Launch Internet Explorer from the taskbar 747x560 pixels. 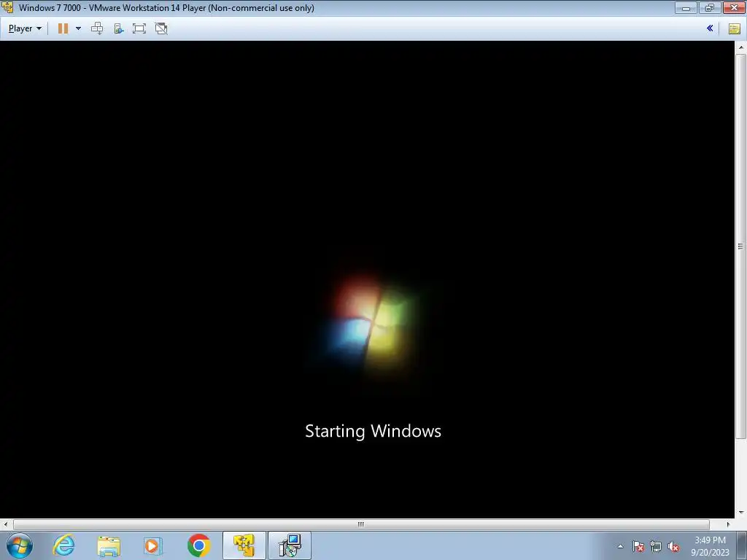64,545
